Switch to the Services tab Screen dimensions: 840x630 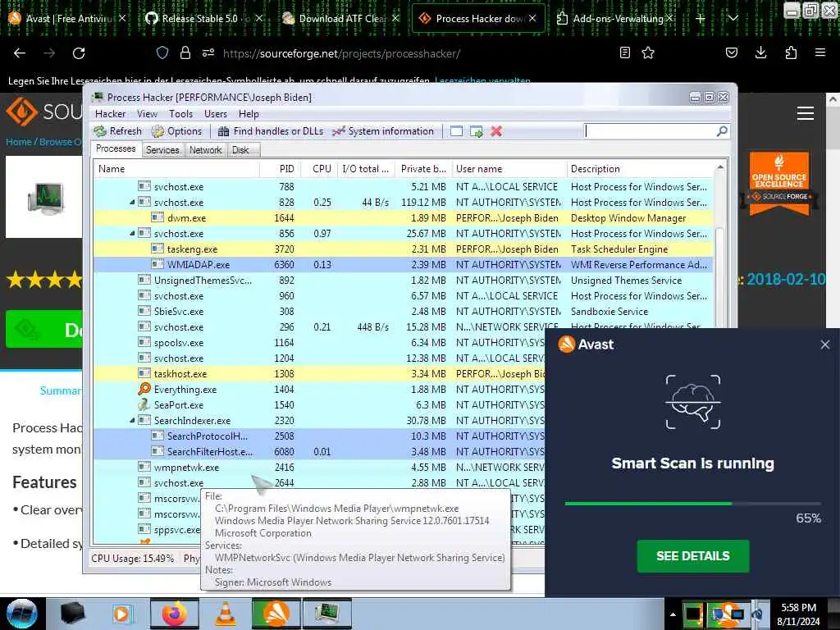point(162,150)
